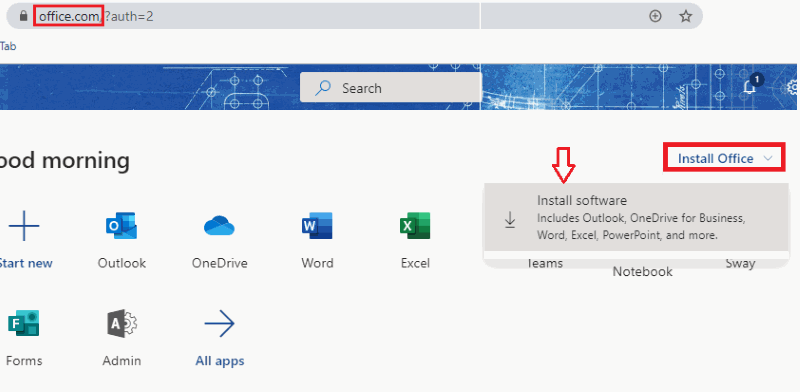Open the Forms app icon

(x=23, y=323)
